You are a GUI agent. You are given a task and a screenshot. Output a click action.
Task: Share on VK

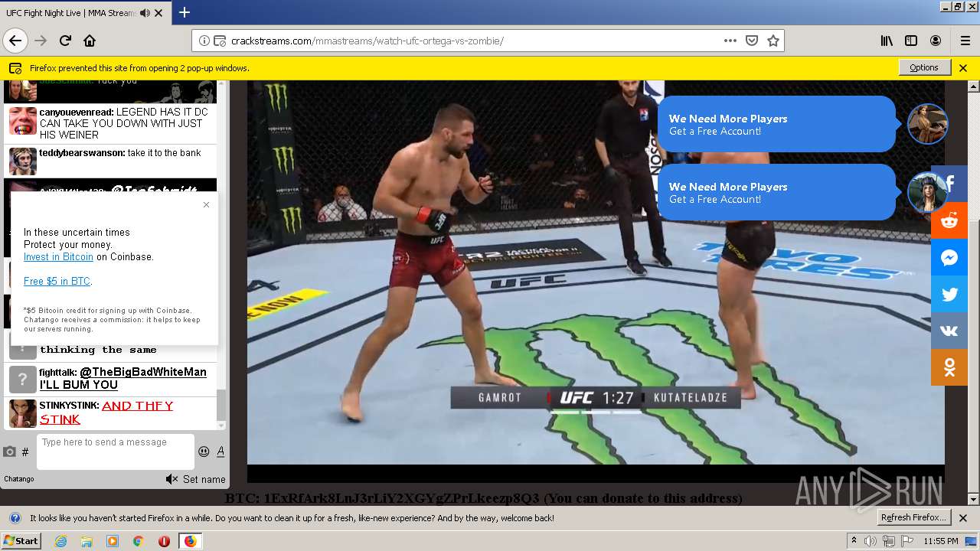949,331
